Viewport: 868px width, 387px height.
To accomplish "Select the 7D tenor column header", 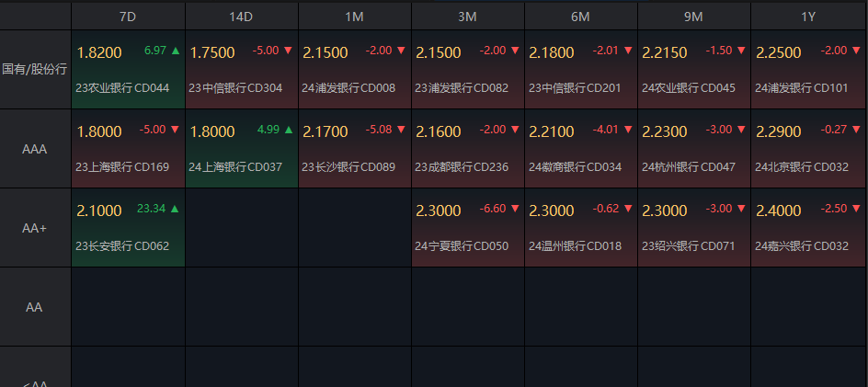I will 128,17.
